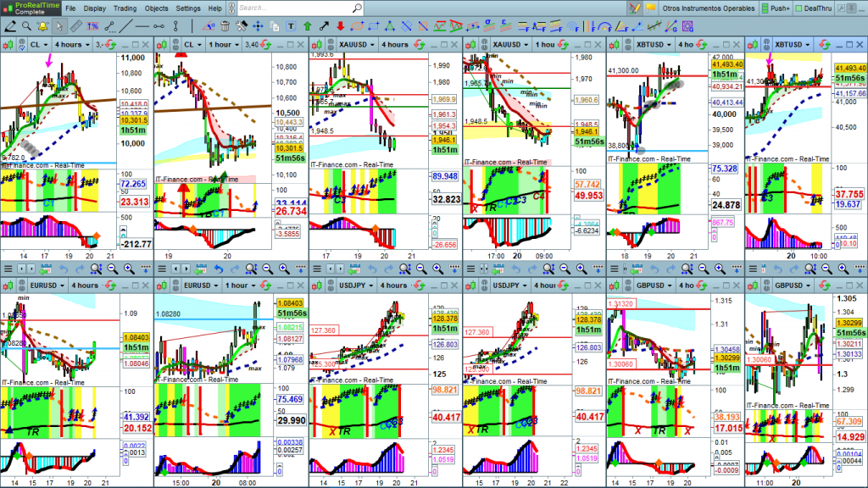Image resolution: width=868 pixels, height=488 pixels.
Task: Open the Objects menu
Action: [156, 8]
